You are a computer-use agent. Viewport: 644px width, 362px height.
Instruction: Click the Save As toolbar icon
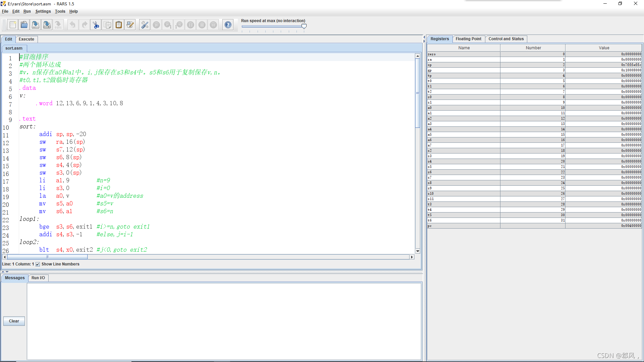coord(47,25)
